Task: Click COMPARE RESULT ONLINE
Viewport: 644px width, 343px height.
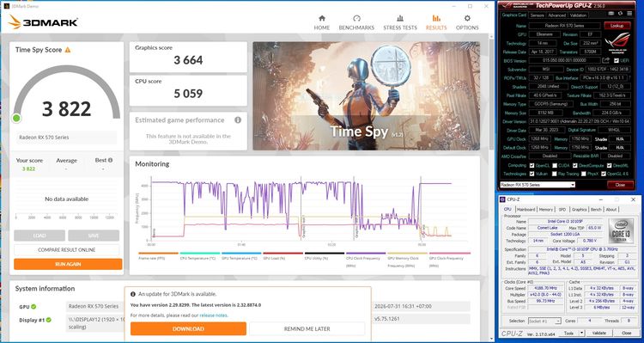Action: [x=66, y=250]
